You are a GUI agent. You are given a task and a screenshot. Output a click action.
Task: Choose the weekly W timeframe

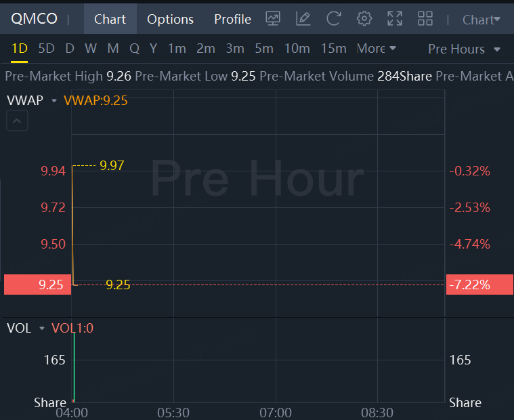tap(91, 49)
